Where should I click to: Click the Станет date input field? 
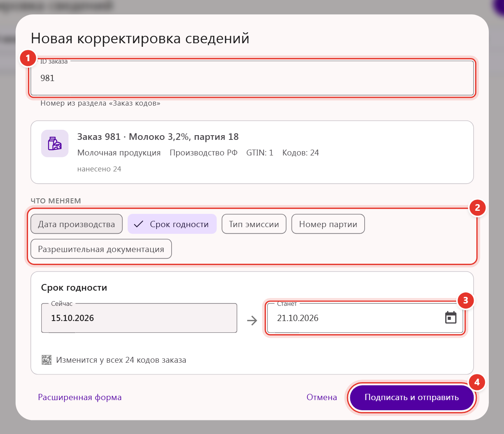[365, 318]
